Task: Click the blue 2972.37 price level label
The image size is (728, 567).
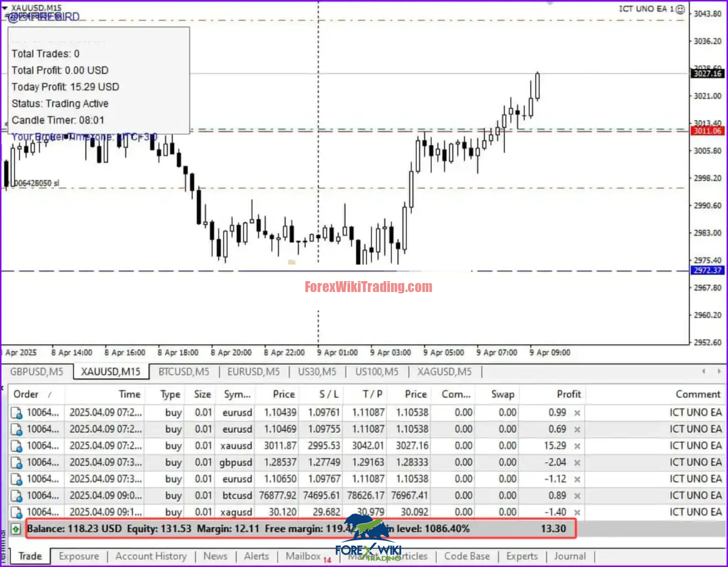Action: click(707, 270)
